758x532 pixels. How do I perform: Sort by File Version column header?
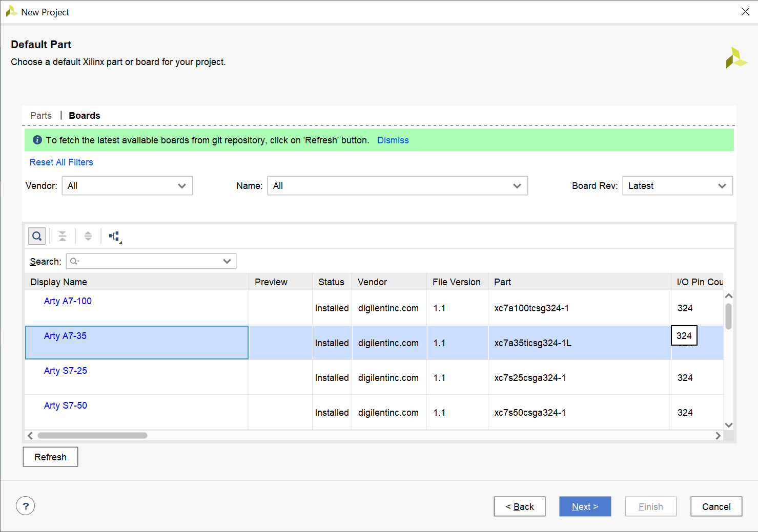pyautogui.click(x=457, y=282)
